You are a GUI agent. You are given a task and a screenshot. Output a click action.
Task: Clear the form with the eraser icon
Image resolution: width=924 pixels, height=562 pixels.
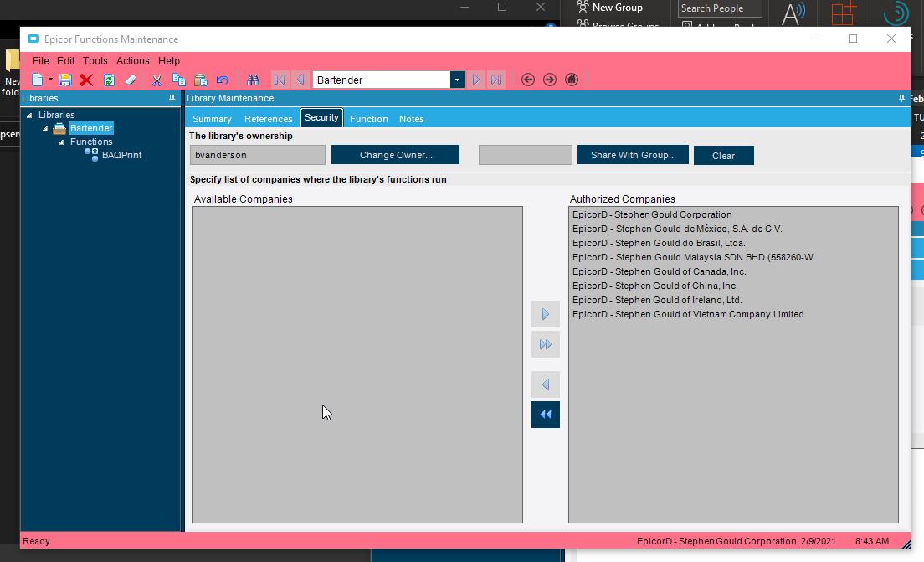[x=131, y=80]
